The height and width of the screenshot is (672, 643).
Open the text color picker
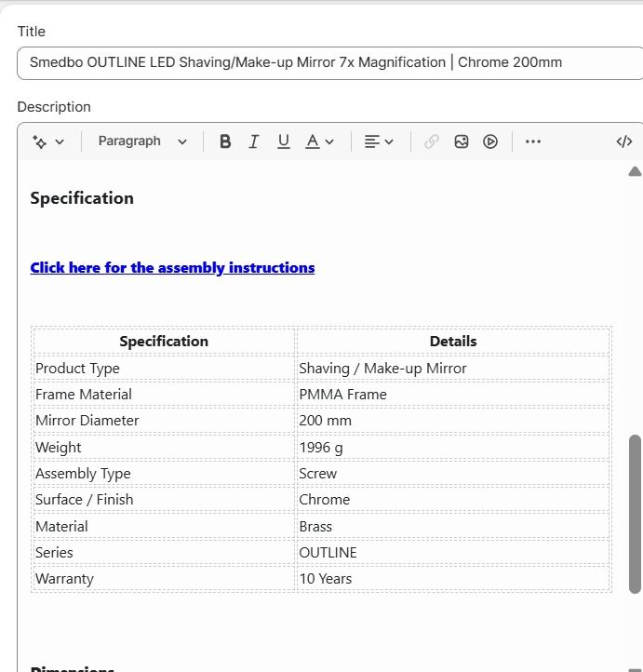(x=313, y=141)
